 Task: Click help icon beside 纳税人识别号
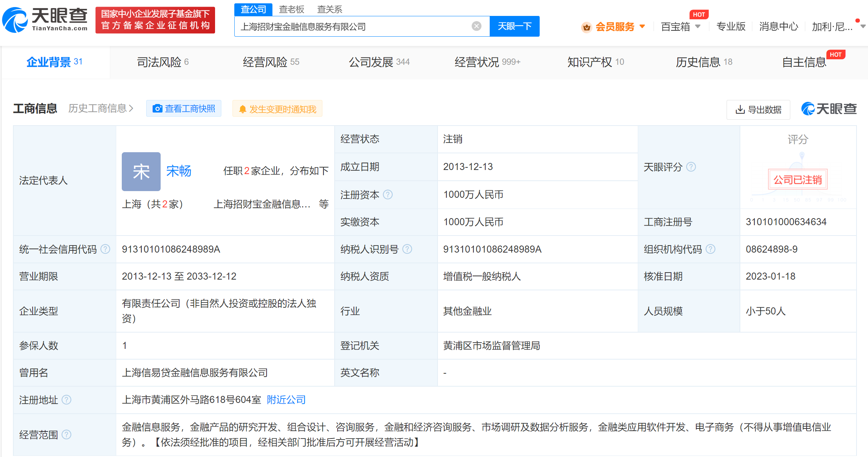(407, 249)
